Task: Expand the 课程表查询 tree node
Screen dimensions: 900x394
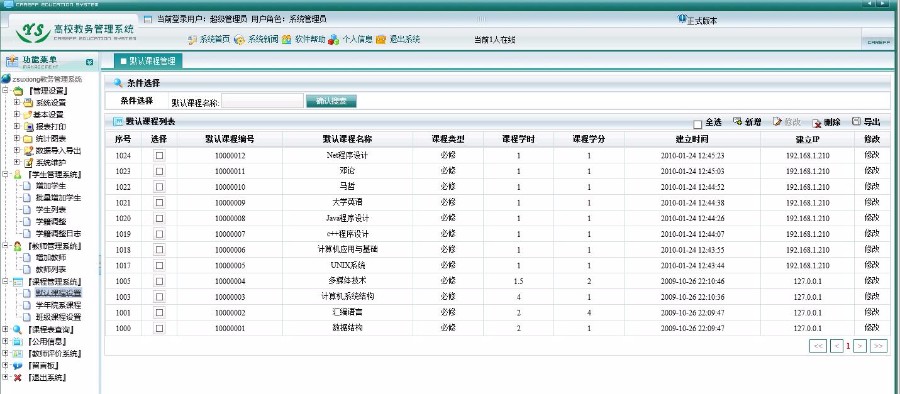Action: (x=5, y=330)
